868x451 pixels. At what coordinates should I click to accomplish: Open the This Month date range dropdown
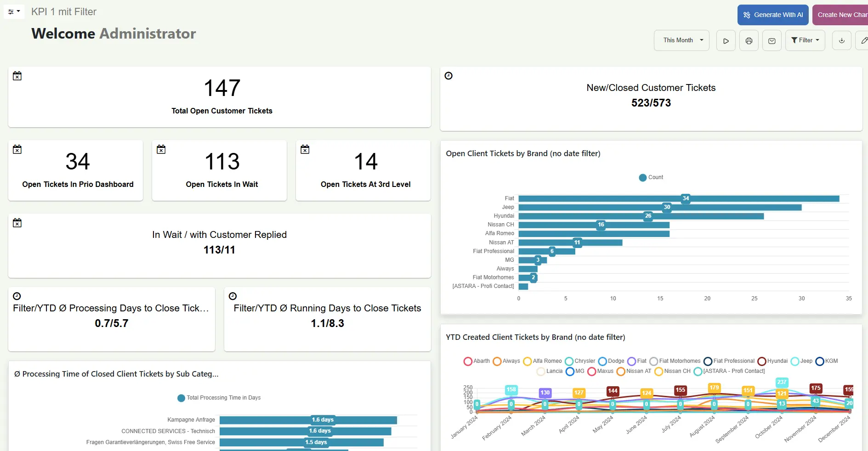pos(681,40)
